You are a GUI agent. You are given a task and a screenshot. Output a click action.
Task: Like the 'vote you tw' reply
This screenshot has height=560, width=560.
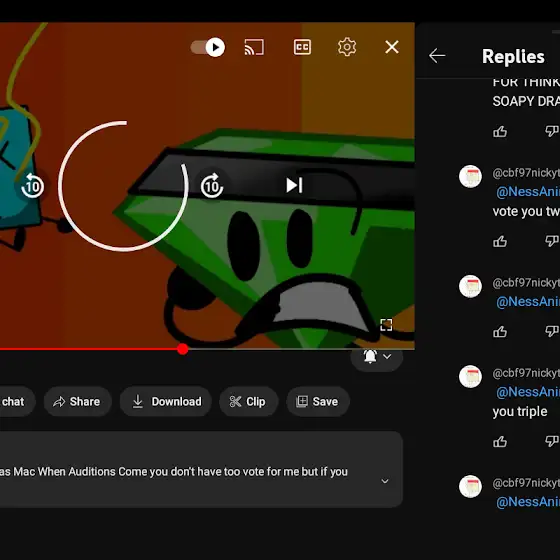click(x=500, y=242)
